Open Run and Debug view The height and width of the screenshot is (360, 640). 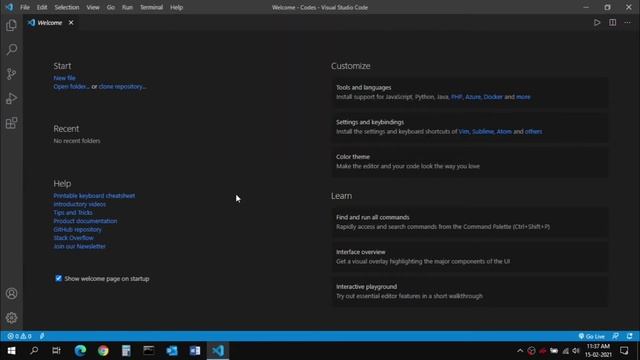pos(11,99)
